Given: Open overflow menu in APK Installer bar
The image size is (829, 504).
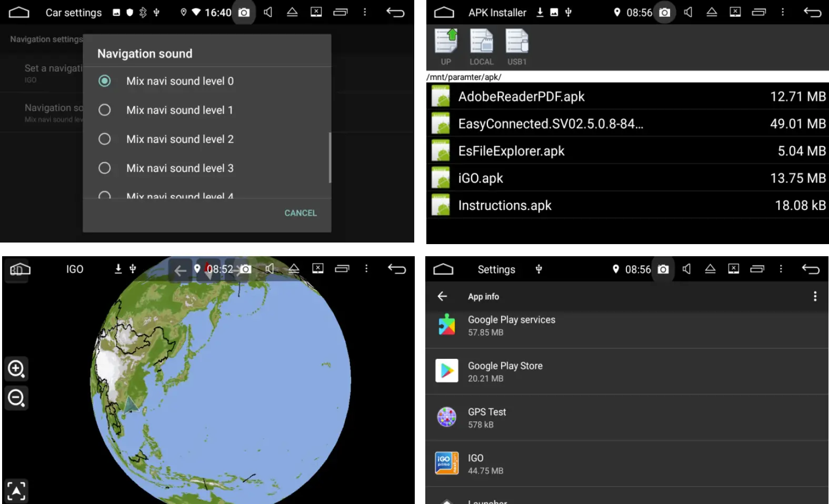Looking at the screenshot, I should point(783,12).
